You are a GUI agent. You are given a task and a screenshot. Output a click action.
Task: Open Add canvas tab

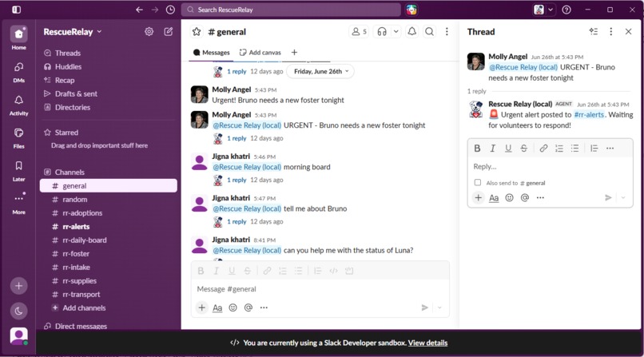pos(260,53)
